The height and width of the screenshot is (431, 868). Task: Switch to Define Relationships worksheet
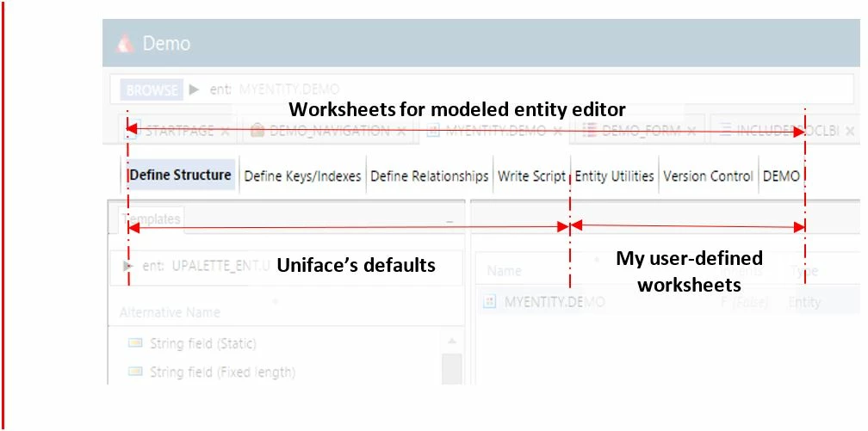[429, 176]
